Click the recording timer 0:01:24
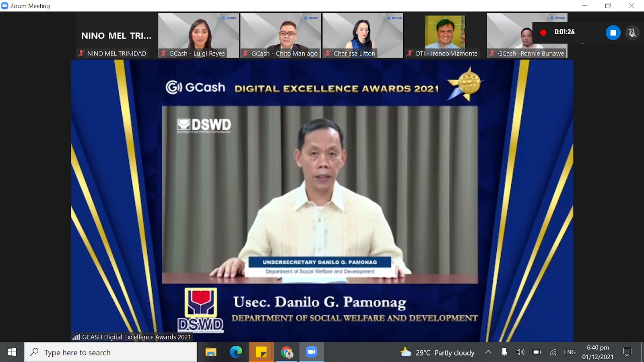Screen dimensions: 644x362 pos(564,32)
